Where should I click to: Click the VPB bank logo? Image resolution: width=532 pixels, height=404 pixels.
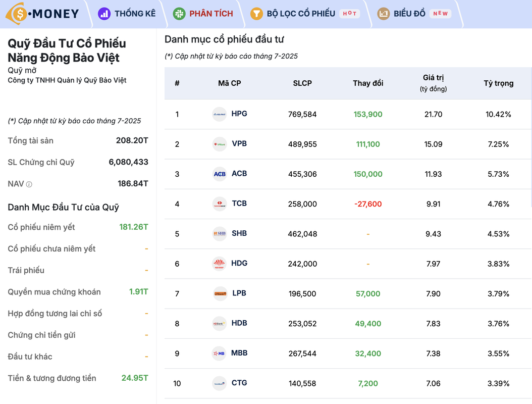[219, 144]
